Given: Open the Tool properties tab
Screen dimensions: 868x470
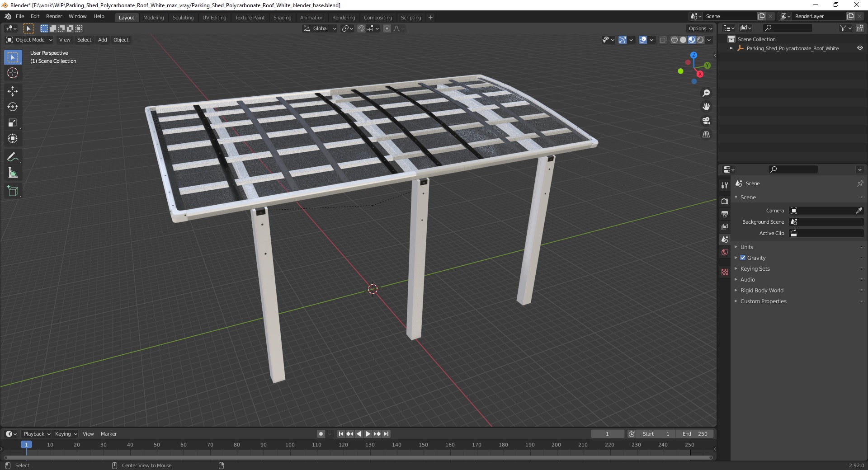Looking at the screenshot, I should point(725,185).
